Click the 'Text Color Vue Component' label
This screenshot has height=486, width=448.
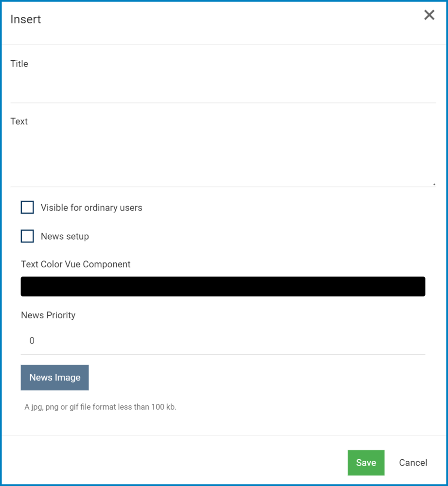(x=76, y=264)
